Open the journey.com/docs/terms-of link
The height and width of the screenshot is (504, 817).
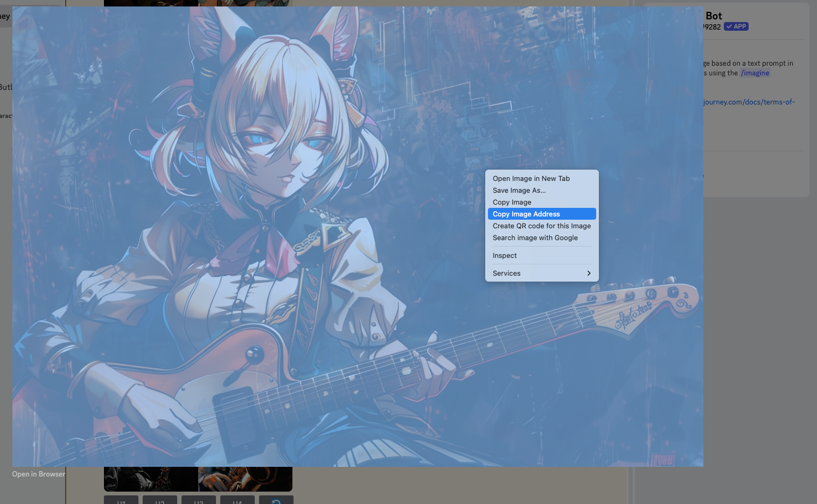click(x=749, y=102)
